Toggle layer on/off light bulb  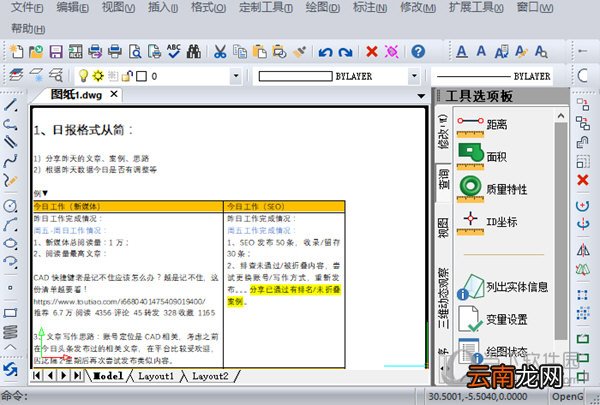click(x=83, y=76)
